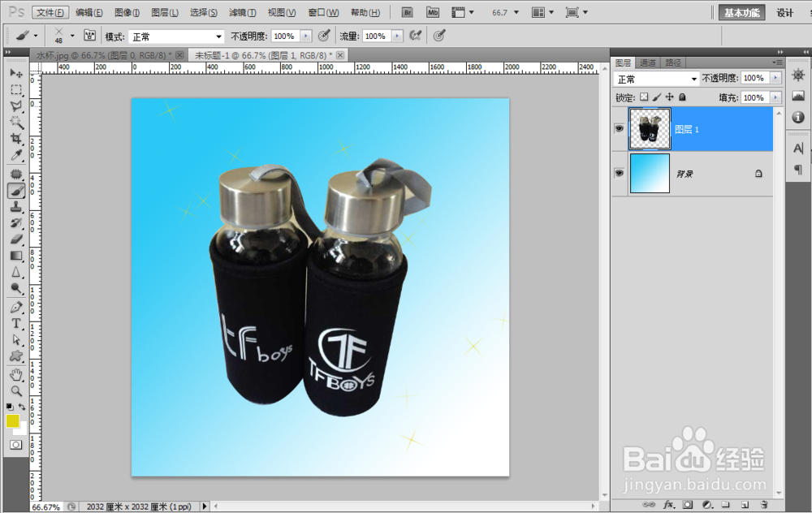Toggle lock all padlock icon
This screenshot has width=812, height=513.
pyautogui.click(x=683, y=97)
